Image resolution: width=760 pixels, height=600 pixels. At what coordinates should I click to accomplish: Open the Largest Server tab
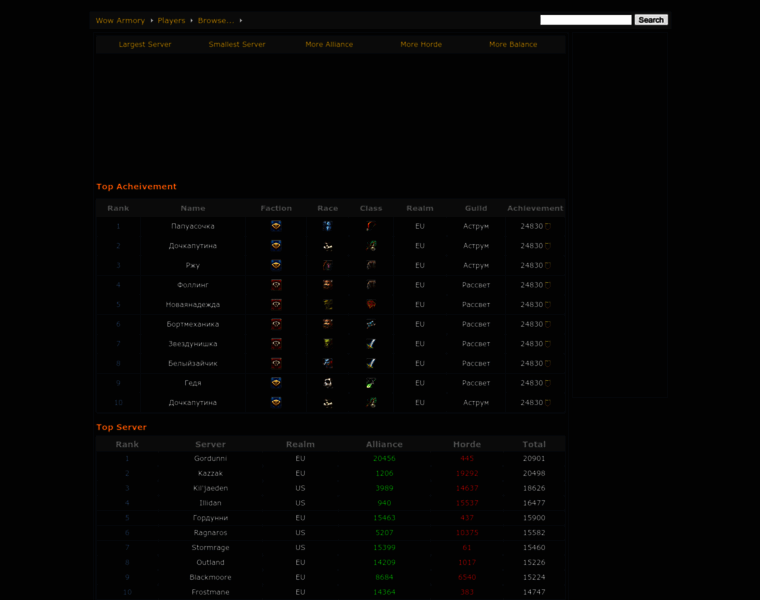point(145,44)
